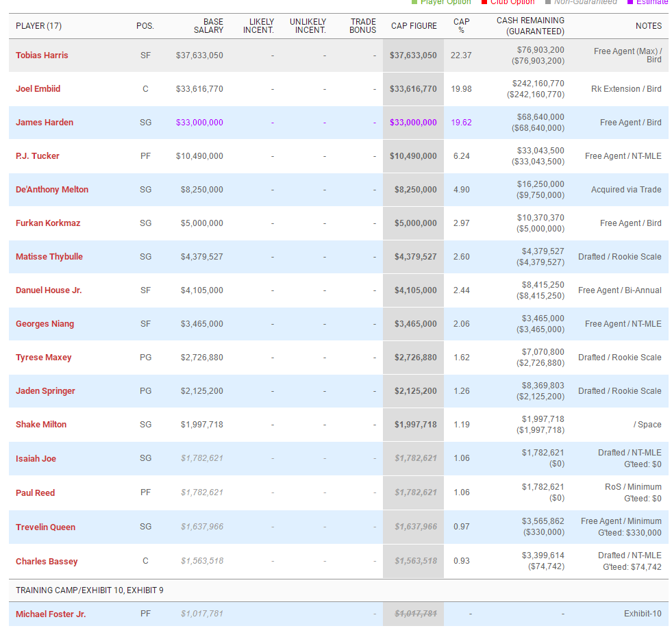This screenshot has width=672, height=637.
Task: Click UNLIKELY INCENT. column header
Action: point(308,26)
